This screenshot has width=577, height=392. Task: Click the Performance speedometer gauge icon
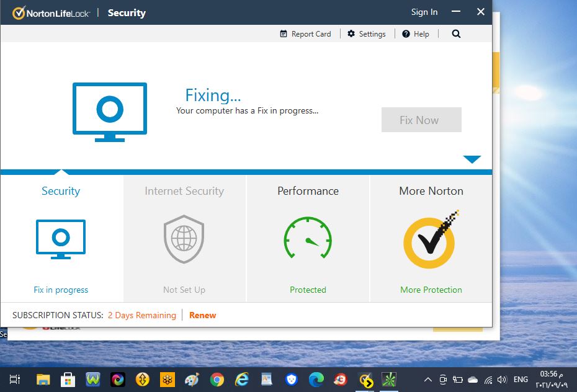[x=308, y=238]
